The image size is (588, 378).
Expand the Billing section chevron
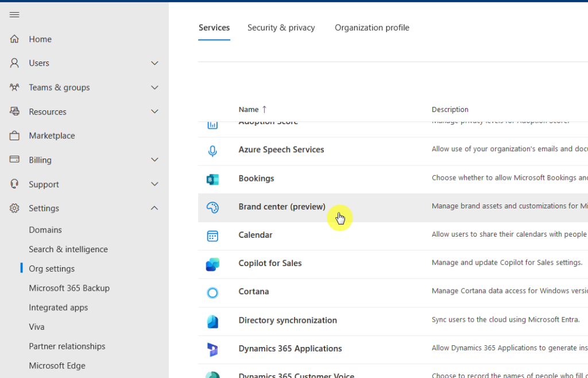tap(154, 159)
